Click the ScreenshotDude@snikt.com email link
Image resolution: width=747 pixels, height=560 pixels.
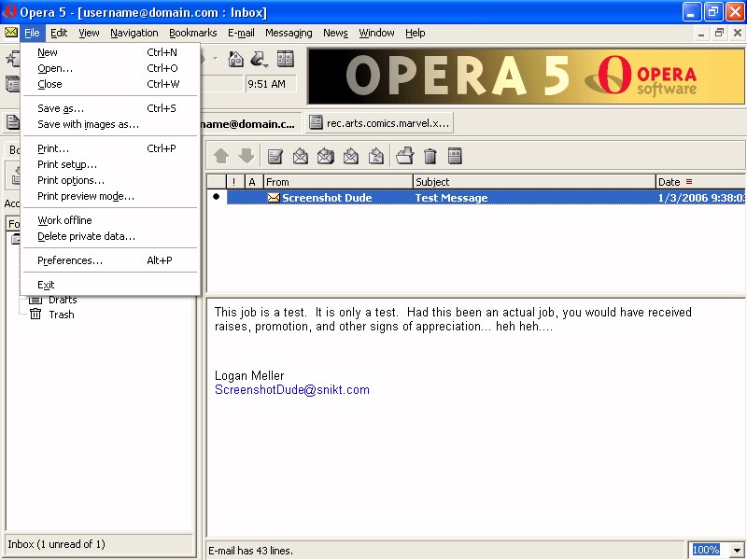click(292, 389)
